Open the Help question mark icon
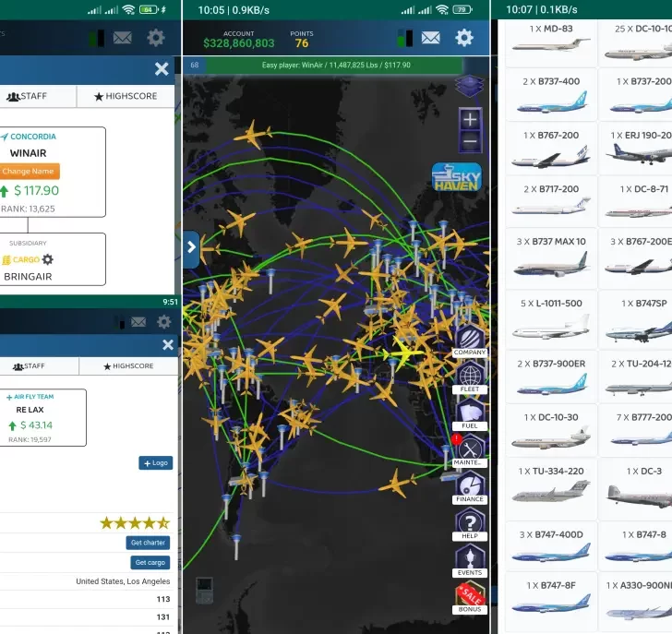Screen dimensions: 672x634 470,523
